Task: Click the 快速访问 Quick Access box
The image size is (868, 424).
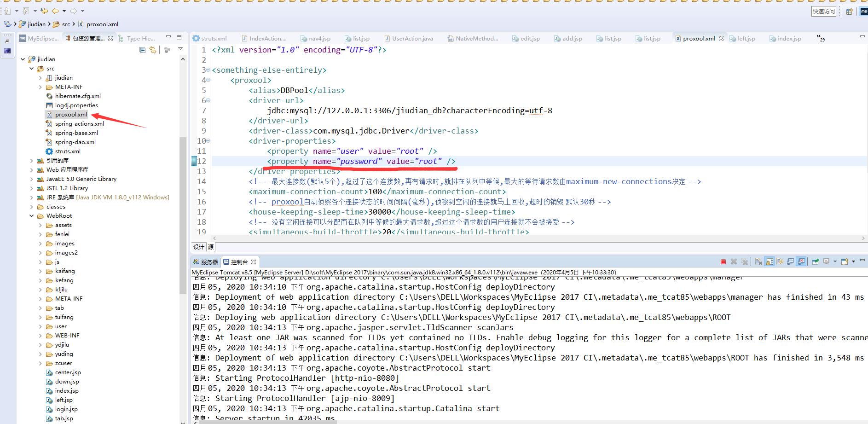Action: tap(823, 12)
